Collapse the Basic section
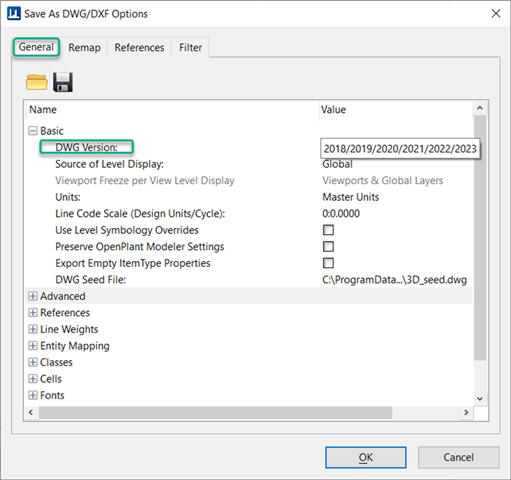511x480 pixels. click(33, 131)
